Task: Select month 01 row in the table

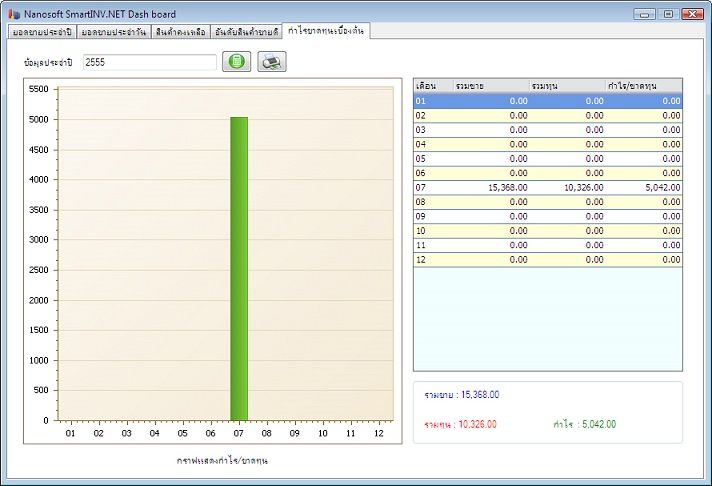Action: (547, 101)
